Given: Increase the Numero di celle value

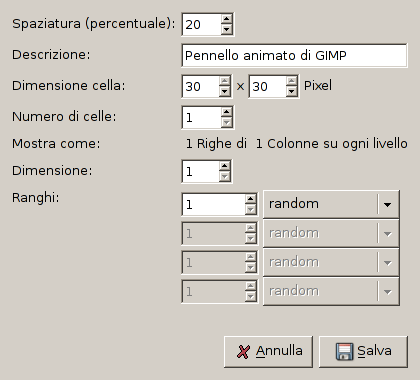Looking at the screenshot, I should (x=227, y=112).
